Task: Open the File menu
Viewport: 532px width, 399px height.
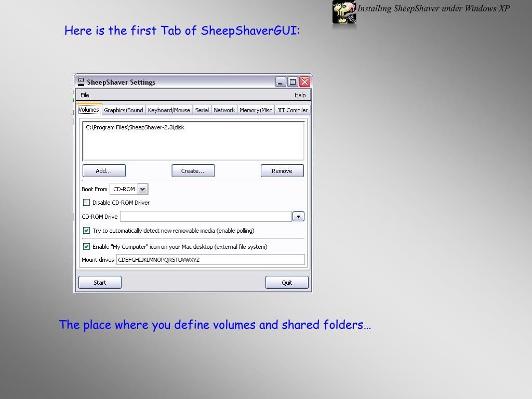Action: 85,95
